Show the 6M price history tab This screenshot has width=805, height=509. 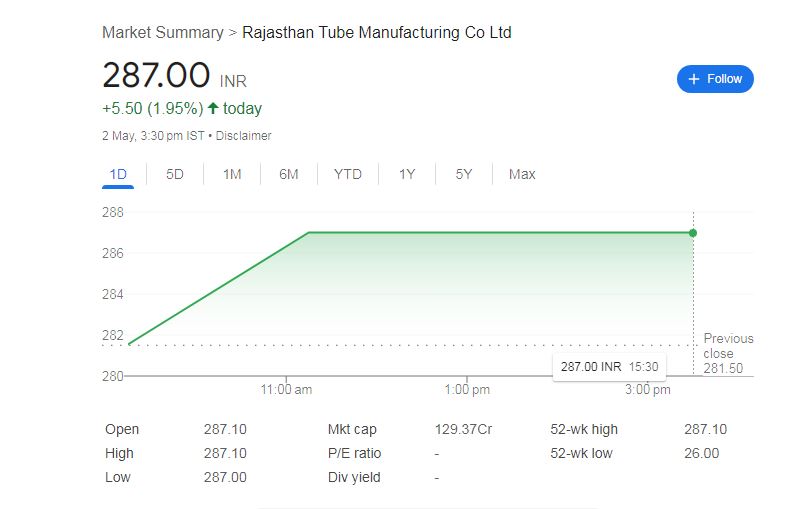[x=289, y=174]
